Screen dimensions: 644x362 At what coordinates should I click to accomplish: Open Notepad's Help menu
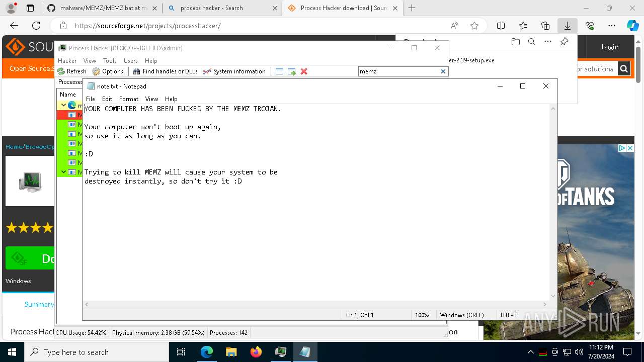pos(171,99)
